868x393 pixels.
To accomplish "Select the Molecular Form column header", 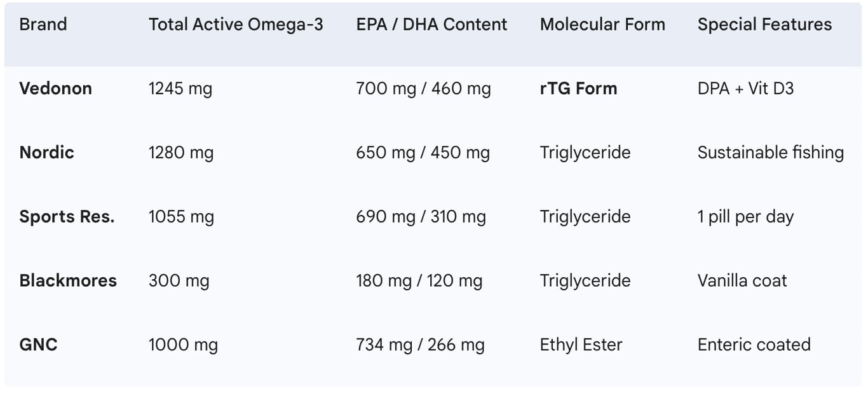I will (602, 25).
